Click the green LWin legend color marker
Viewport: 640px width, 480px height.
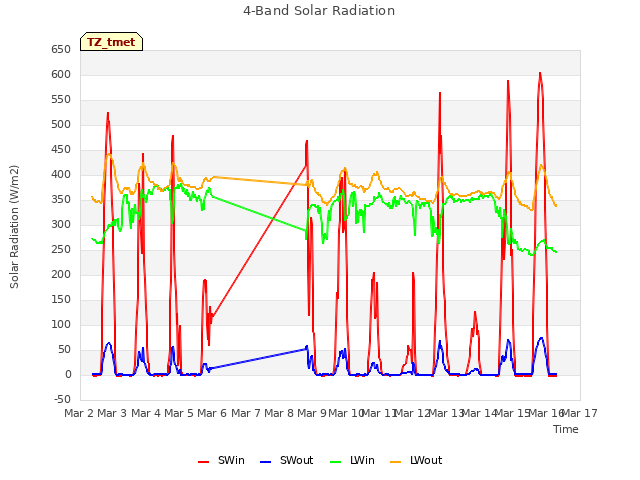(335, 462)
